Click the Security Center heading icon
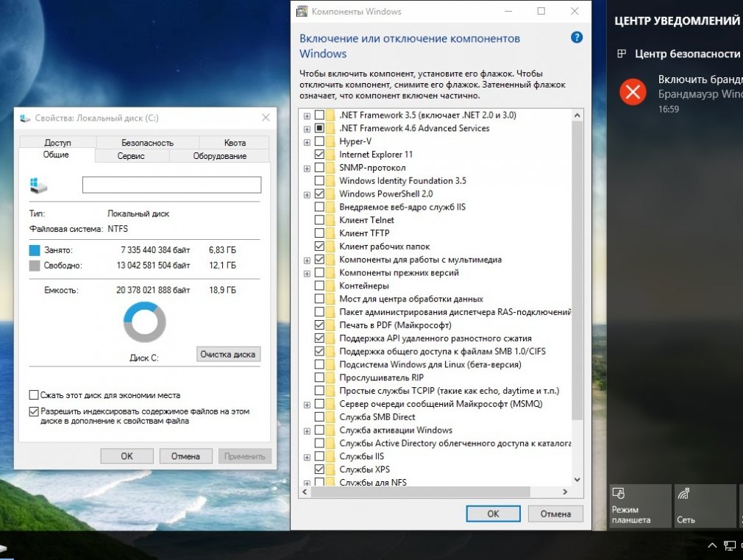Screen dimensions: 743x560 click(622, 54)
